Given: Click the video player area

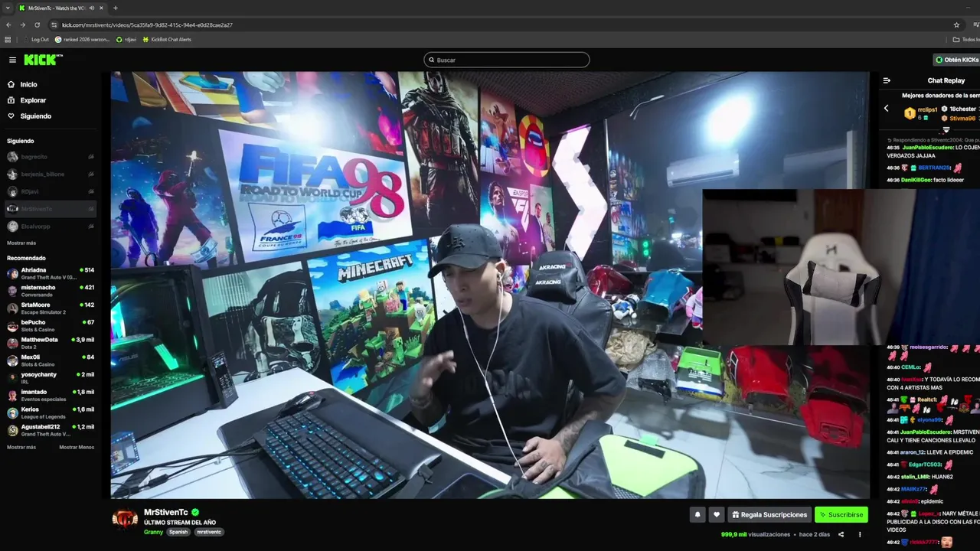Looking at the screenshot, I should coord(490,285).
